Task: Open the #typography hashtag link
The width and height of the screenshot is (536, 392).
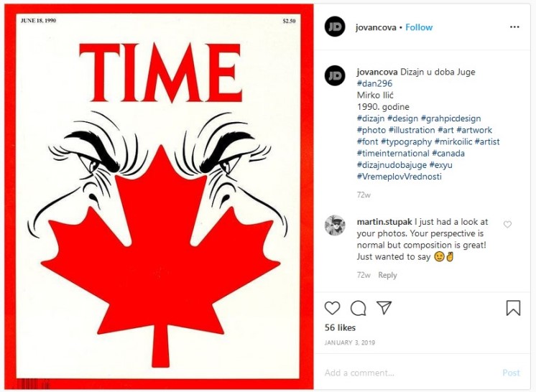Action: point(406,141)
